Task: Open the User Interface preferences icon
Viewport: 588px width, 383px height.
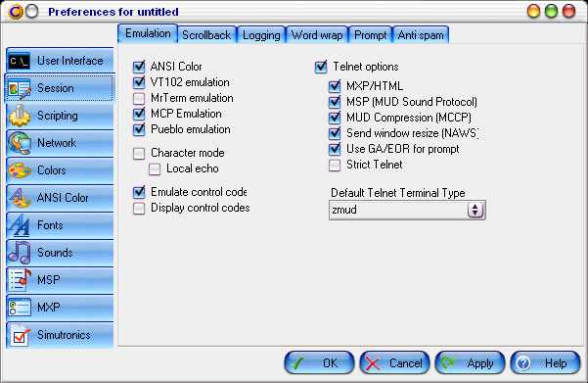Action: pos(20,61)
